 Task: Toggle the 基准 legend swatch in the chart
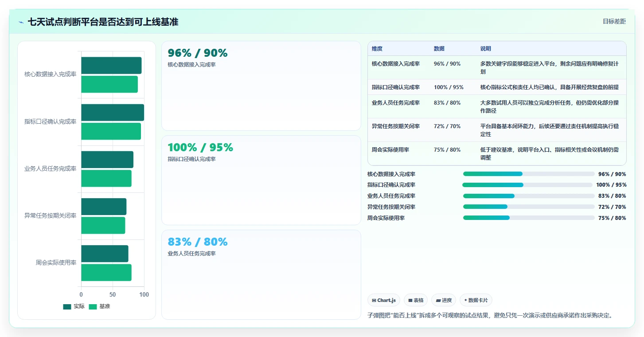coord(93,306)
